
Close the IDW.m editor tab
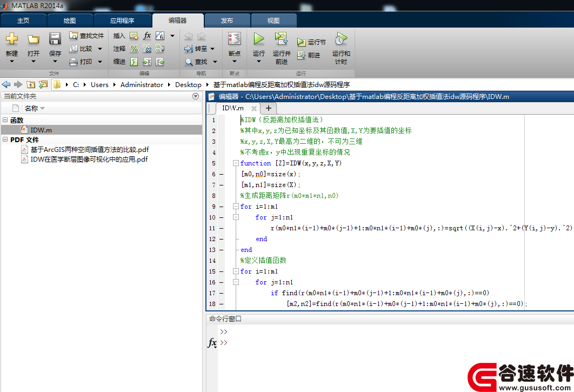click(x=253, y=109)
